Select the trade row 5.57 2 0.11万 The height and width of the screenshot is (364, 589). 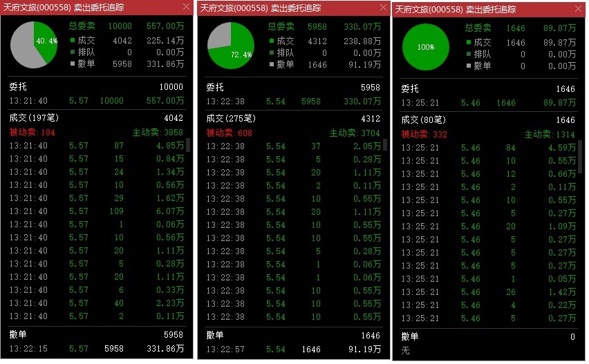97,316
